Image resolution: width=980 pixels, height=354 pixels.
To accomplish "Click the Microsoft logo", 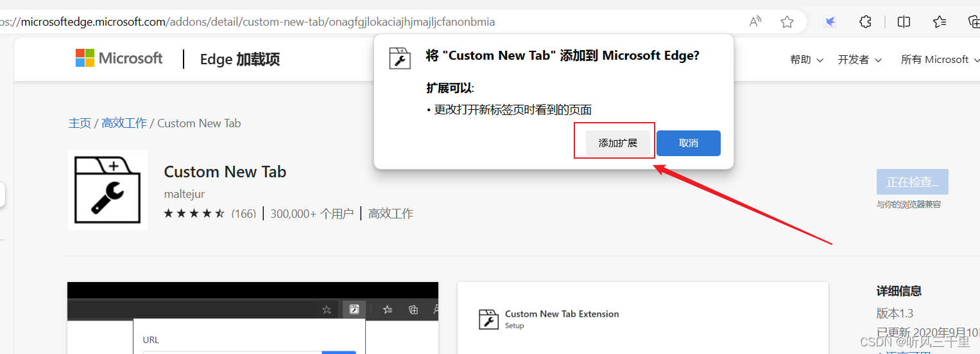I will [119, 58].
